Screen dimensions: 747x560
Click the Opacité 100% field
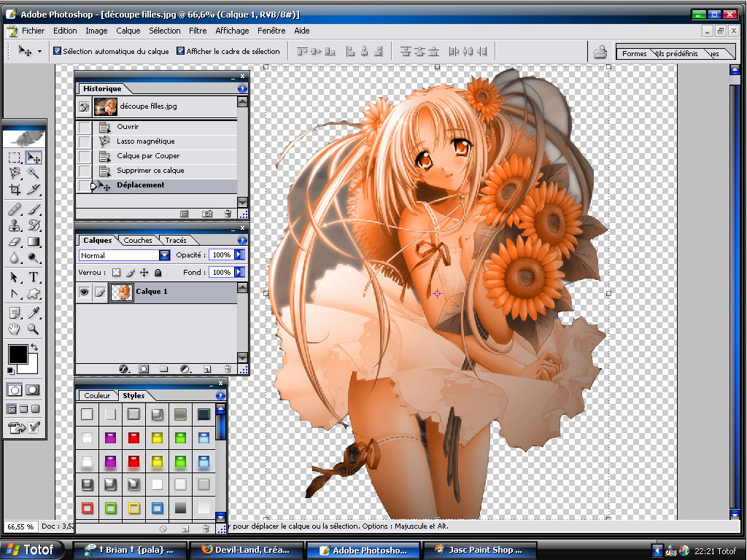pos(222,254)
